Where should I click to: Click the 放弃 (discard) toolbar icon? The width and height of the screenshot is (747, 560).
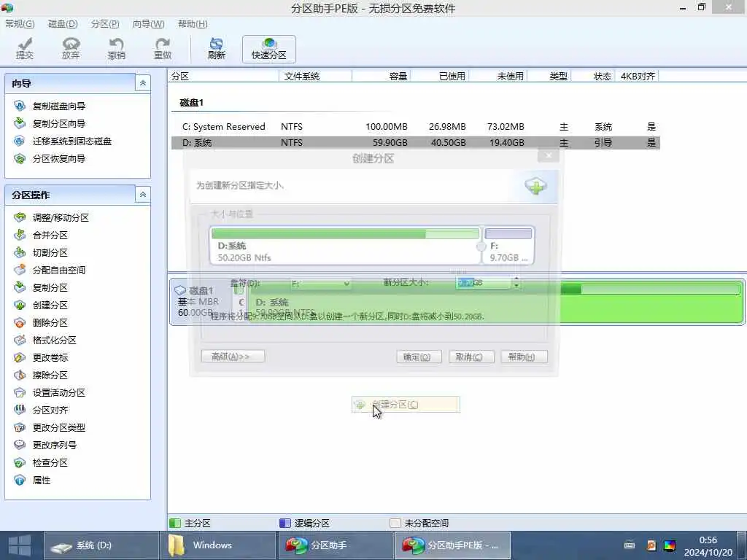click(71, 49)
